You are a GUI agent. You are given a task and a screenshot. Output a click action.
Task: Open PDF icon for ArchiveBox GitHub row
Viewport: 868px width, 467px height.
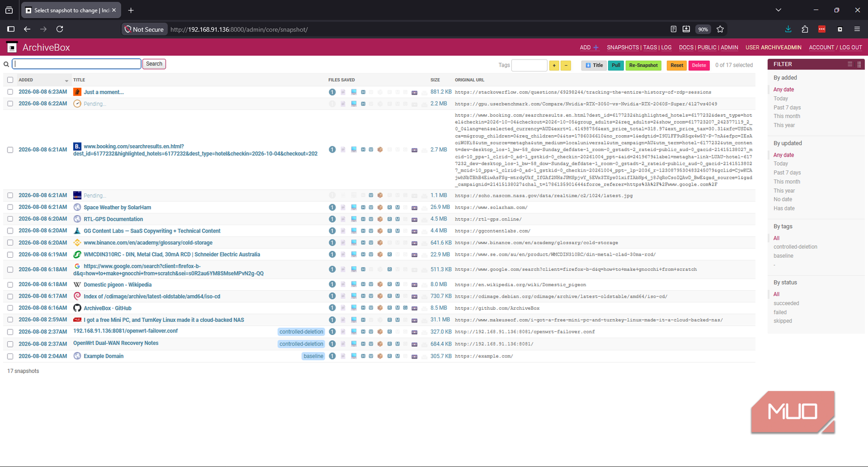tap(343, 308)
